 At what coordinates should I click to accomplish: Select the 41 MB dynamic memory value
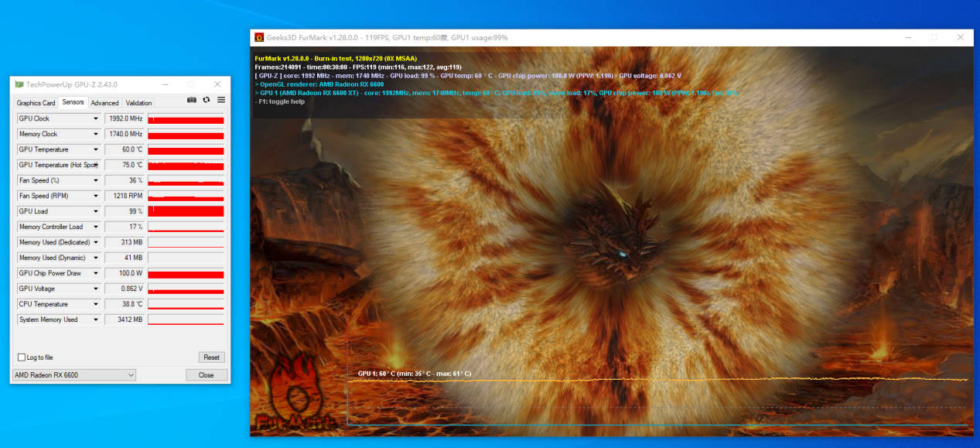125,258
